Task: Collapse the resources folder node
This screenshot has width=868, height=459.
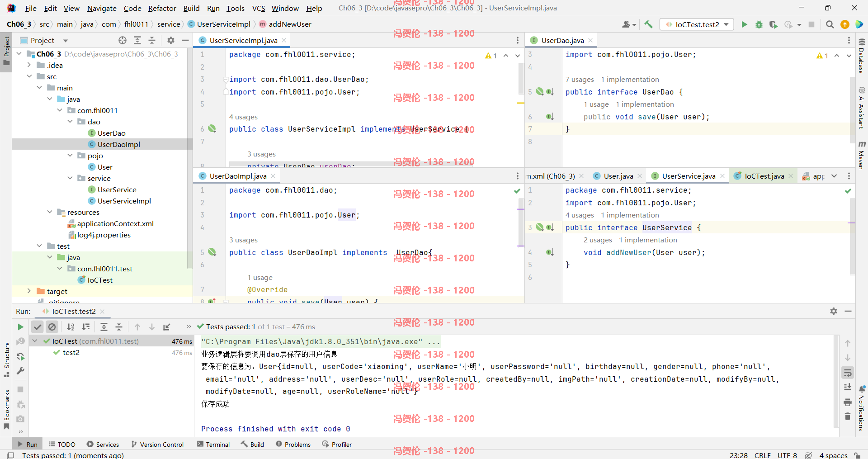Action: click(x=50, y=212)
